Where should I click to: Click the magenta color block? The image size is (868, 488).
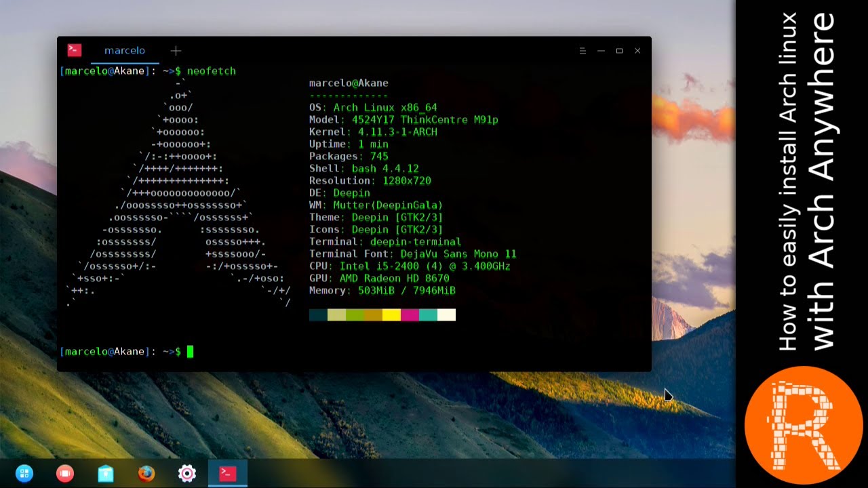tap(410, 314)
